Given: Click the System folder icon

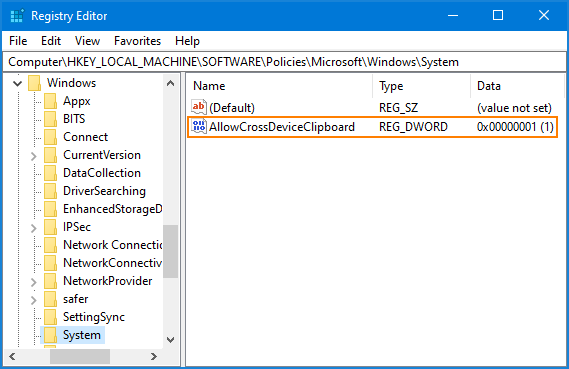Looking at the screenshot, I should [50, 335].
